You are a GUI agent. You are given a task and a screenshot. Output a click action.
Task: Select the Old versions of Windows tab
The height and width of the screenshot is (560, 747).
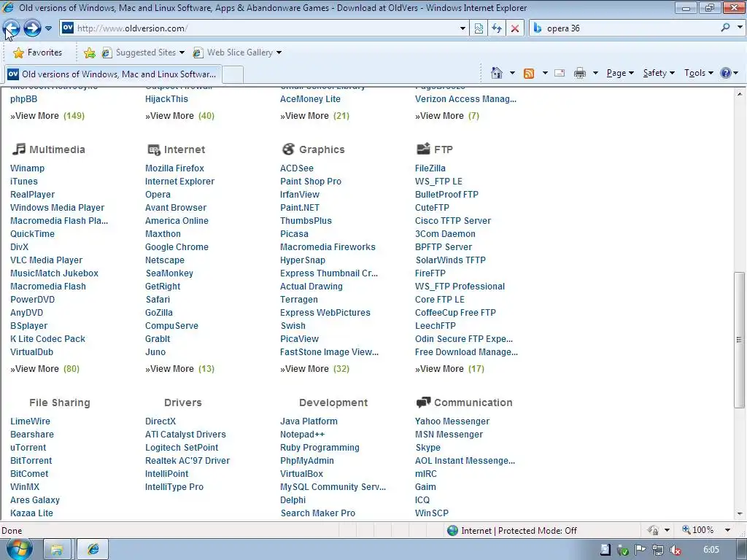(112, 74)
